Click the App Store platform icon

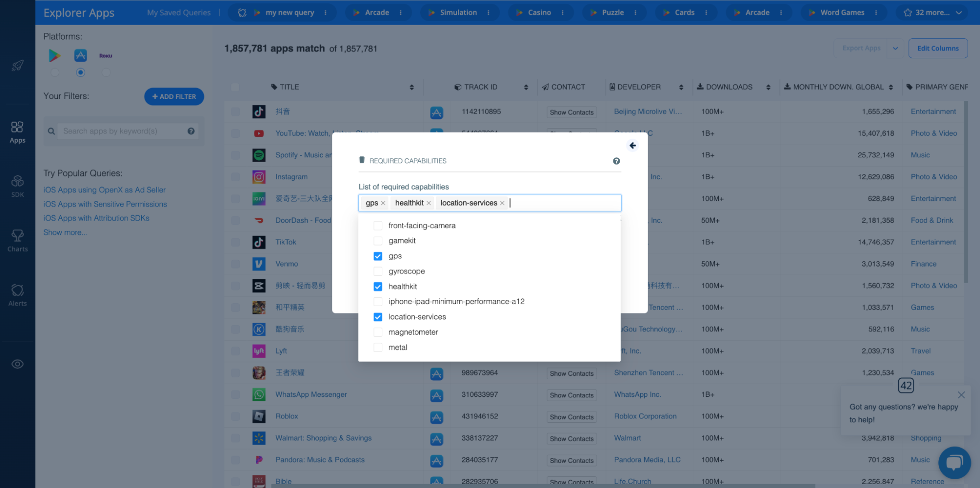(80, 55)
